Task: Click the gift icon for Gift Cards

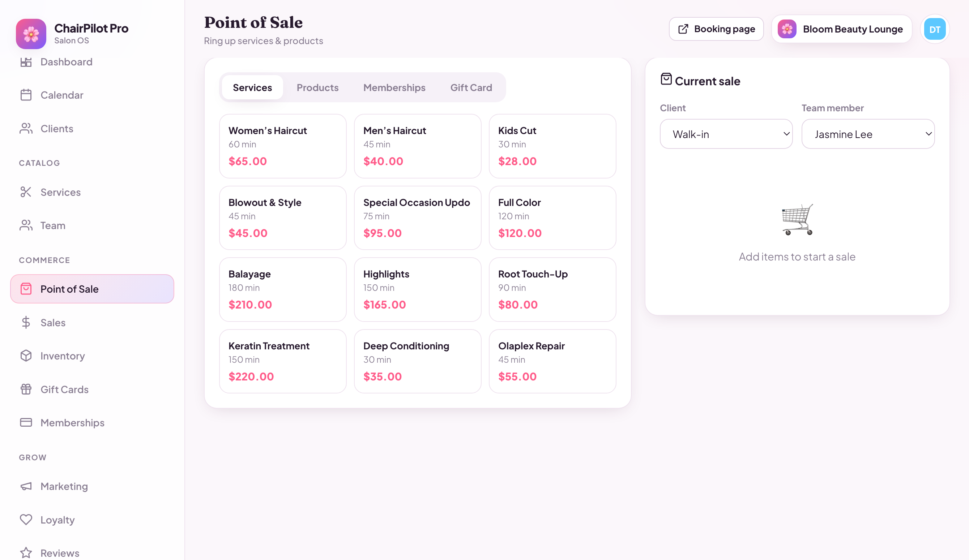Action: (x=26, y=389)
